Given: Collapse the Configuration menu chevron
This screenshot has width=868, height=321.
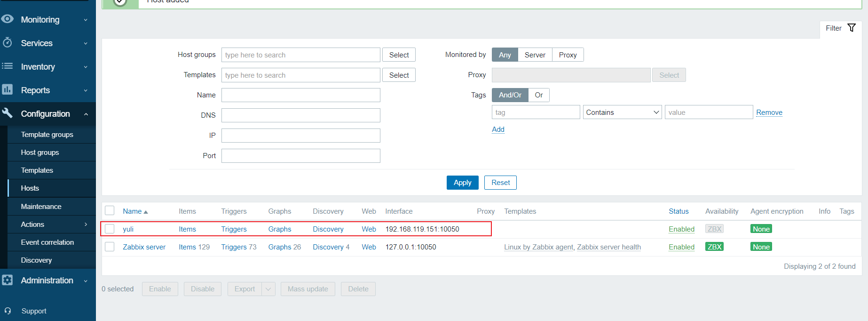Looking at the screenshot, I should pyautogui.click(x=86, y=114).
